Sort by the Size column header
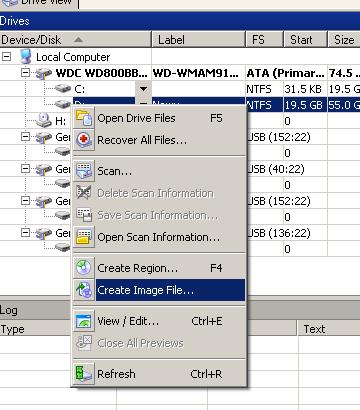 pos(344,40)
